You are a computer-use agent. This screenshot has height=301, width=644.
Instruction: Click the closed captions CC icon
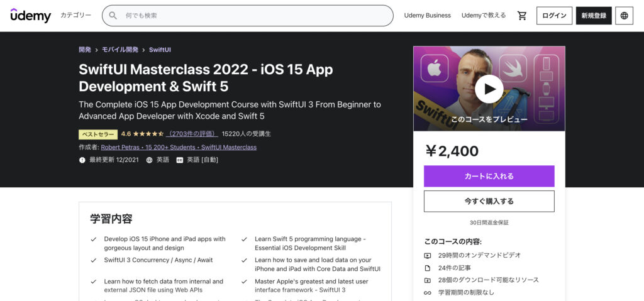[x=179, y=160]
